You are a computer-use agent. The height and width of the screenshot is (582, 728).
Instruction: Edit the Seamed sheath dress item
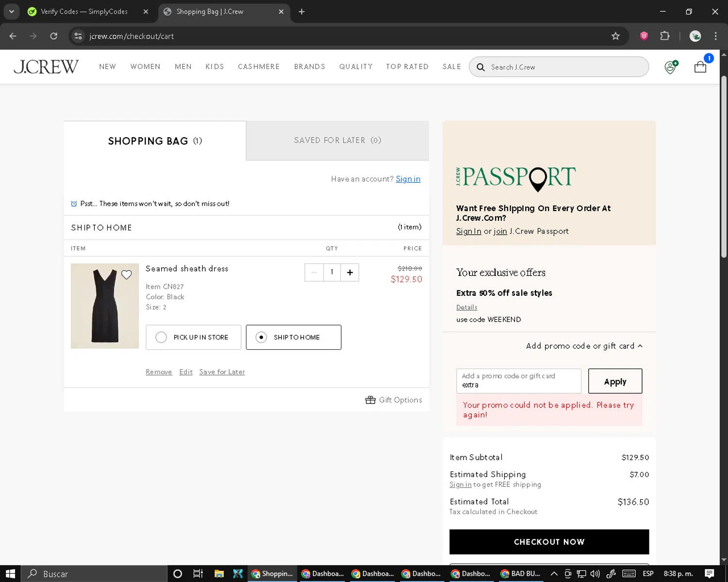point(186,372)
